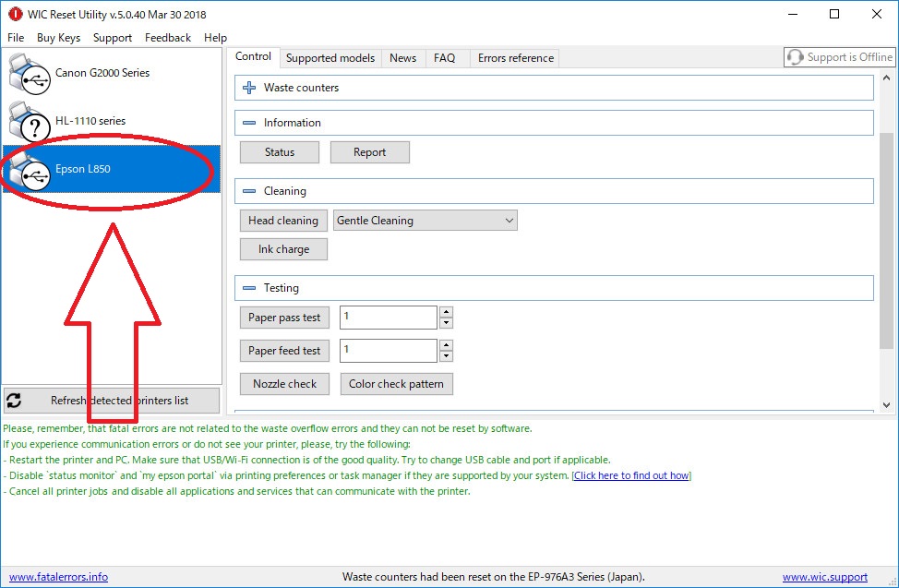Viewport: 899px width, 588px height.
Task: Click the Status button
Action: (x=280, y=152)
